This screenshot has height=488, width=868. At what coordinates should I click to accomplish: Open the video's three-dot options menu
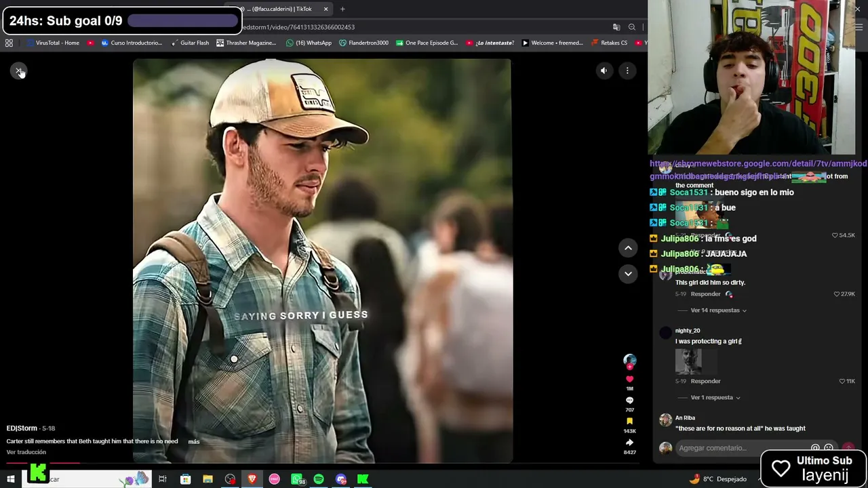click(627, 70)
